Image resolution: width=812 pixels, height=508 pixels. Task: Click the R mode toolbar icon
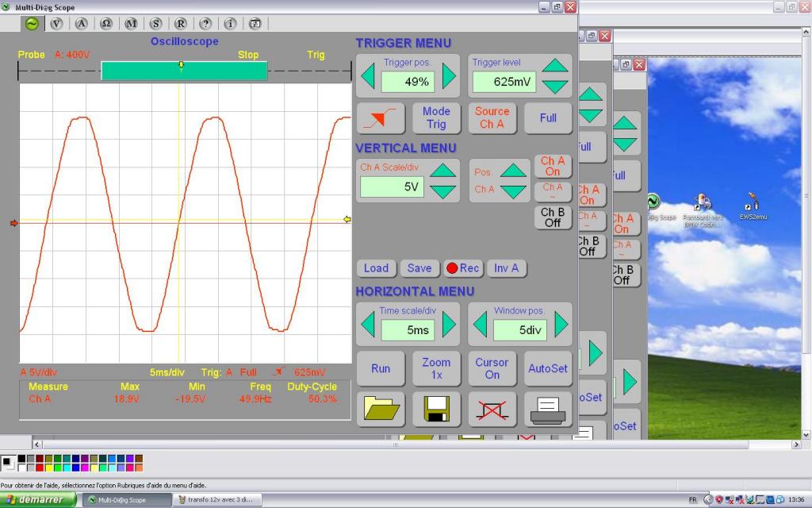click(x=180, y=23)
